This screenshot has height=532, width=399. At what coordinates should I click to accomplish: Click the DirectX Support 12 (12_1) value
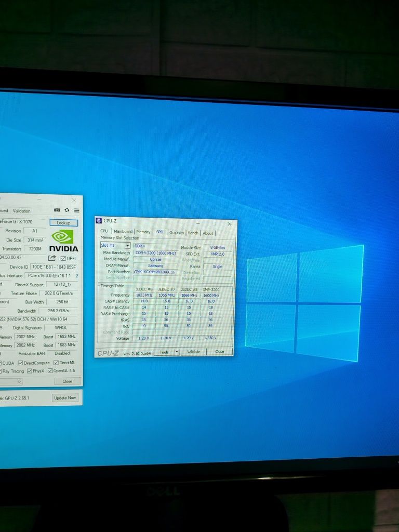[62, 284]
